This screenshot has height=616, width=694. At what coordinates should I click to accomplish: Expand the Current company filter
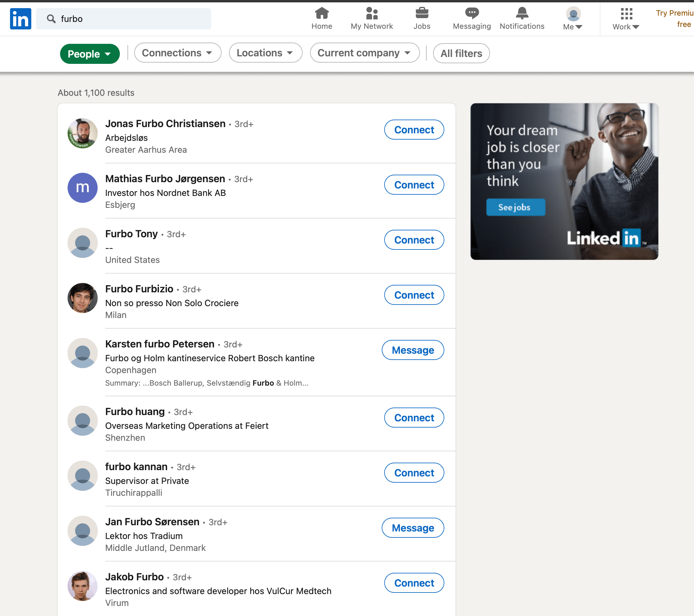click(x=365, y=53)
